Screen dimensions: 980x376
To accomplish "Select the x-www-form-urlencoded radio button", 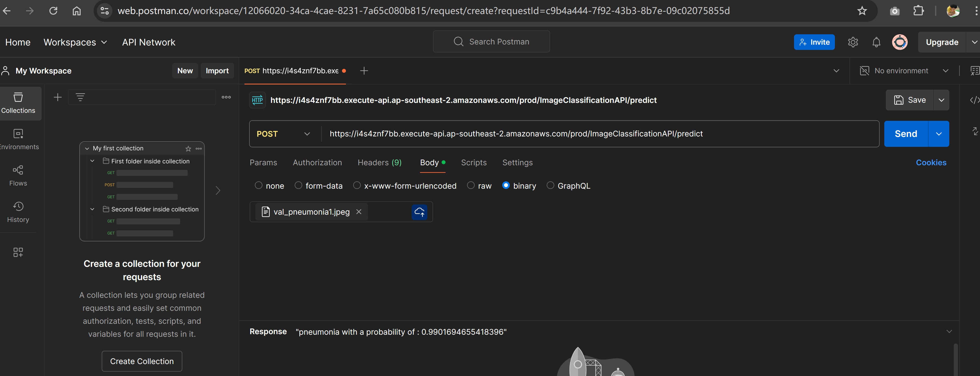I will [357, 186].
